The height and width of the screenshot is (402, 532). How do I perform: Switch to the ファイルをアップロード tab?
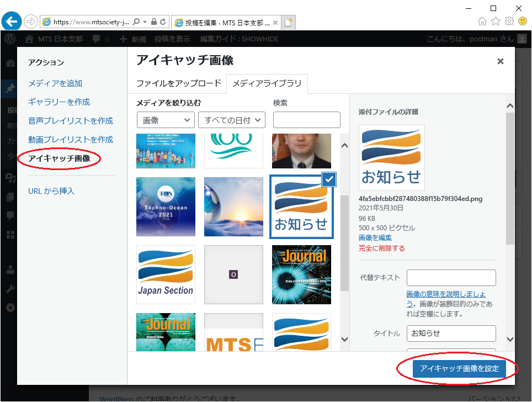click(178, 83)
